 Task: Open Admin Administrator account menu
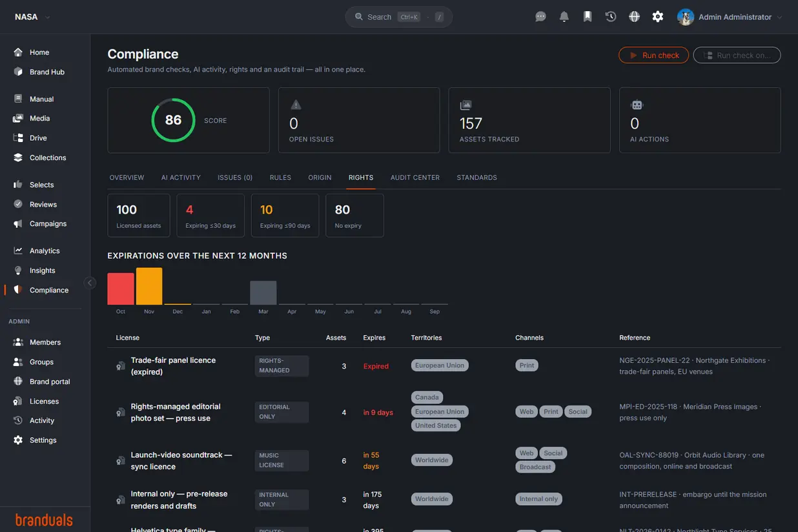coord(730,17)
